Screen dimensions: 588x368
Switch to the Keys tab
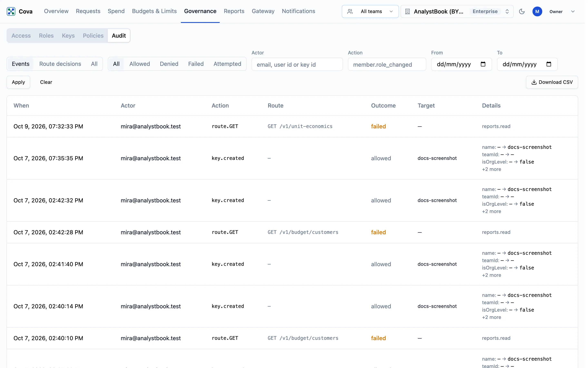point(68,36)
